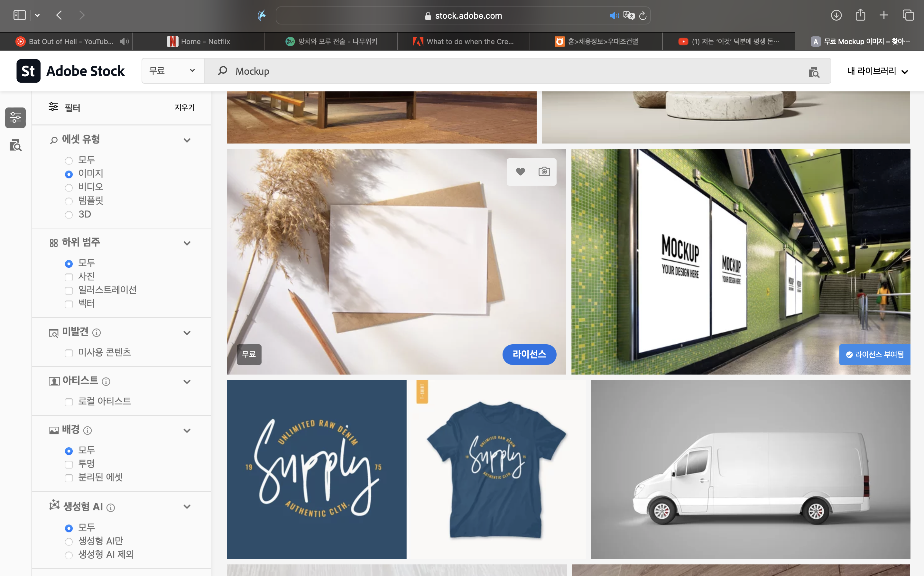Open the 무료 search category dropdown
The image size is (924, 576).
click(x=172, y=71)
